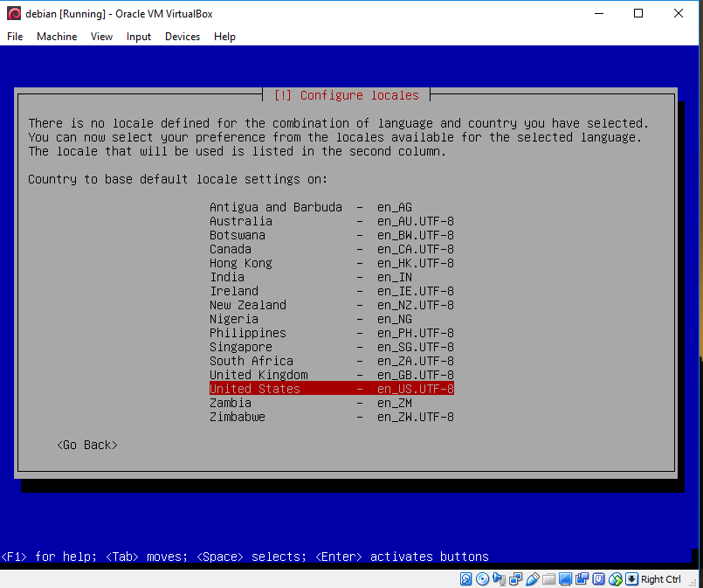Open audio settings status bar icon
This screenshot has height=588, width=703.
pyautogui.click(x=499, y=579)
